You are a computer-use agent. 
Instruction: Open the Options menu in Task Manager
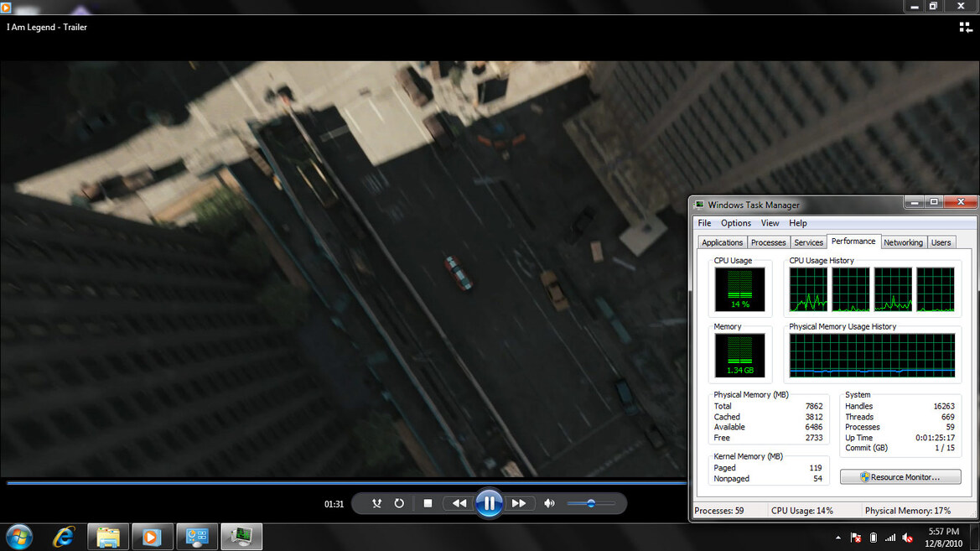tap(735, 223)
